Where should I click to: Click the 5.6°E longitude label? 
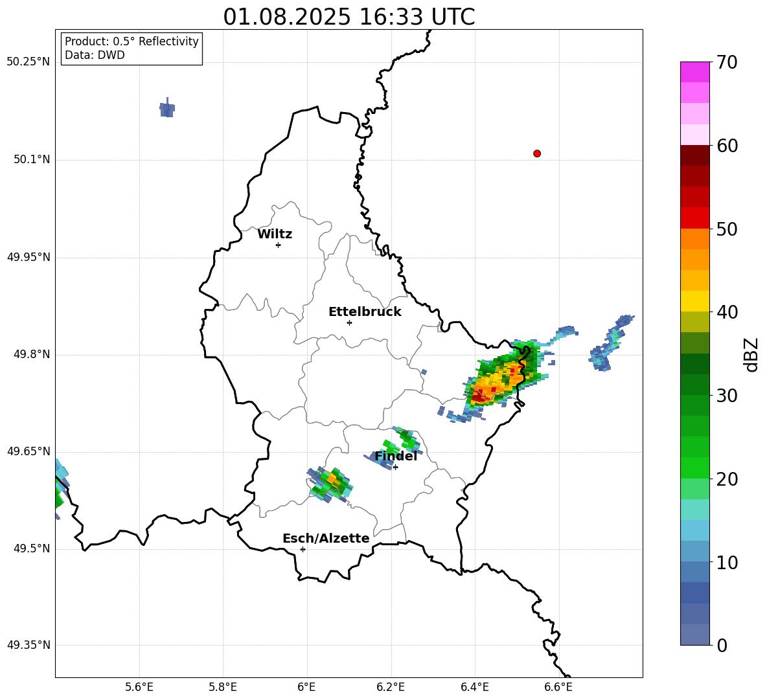click(x=139, y=687)
